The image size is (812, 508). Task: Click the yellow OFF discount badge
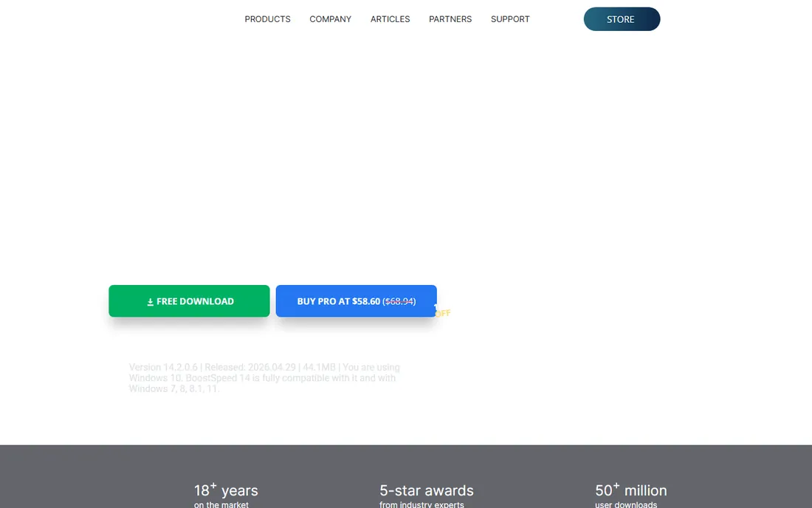tap(444, 313)
